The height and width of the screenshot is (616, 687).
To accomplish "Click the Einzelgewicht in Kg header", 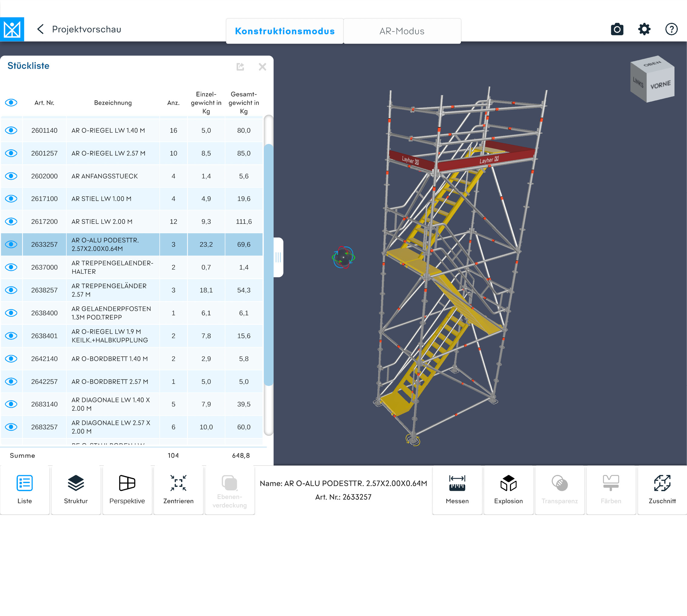I will coord(206,102).
